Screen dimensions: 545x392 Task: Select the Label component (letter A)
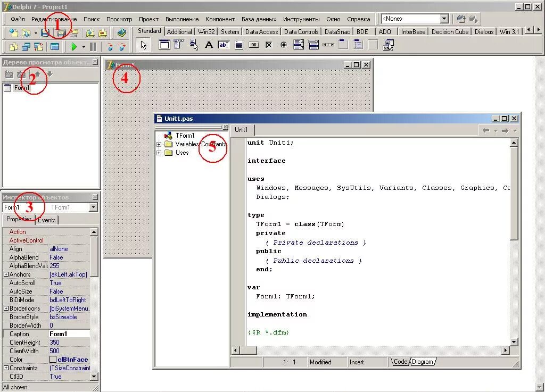pyautogui.click(x=209, y=45)
